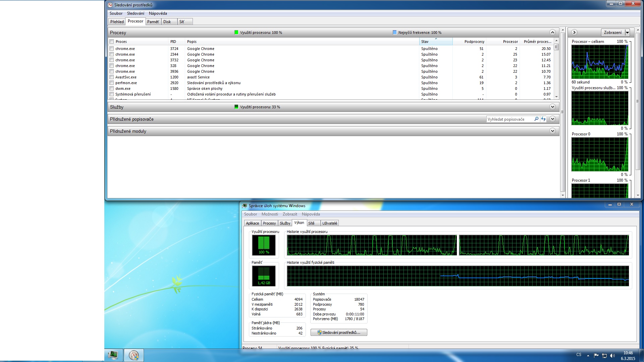Viewport: 644px width, 362px height.
Task: Click the Task Manager title bar icon
Action: pos(245,205)
